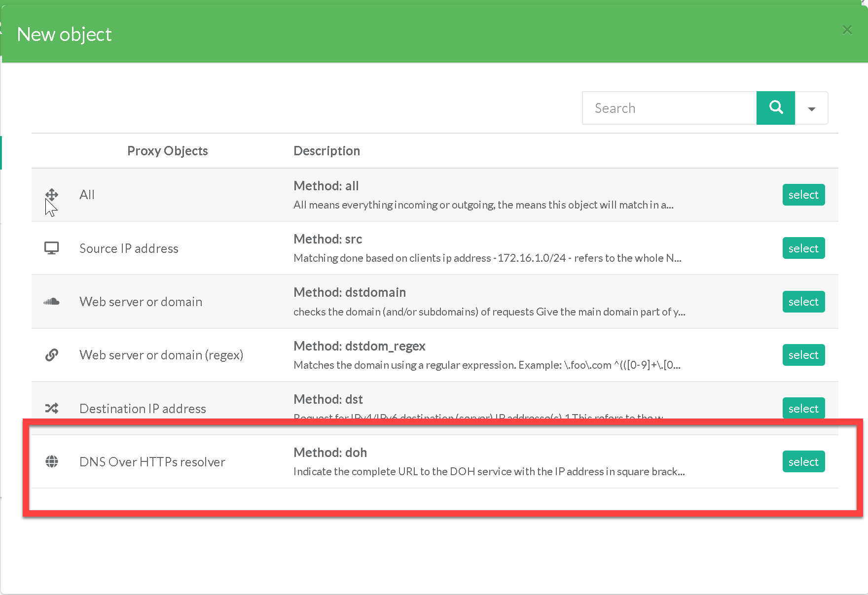Click the Description column header
868x595 pixels.
click(x=326, y=151)
